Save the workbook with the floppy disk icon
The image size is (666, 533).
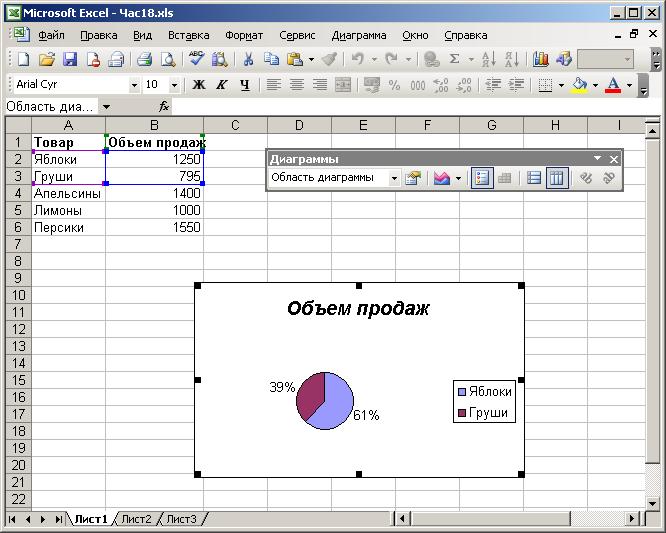tap(70, 59)
